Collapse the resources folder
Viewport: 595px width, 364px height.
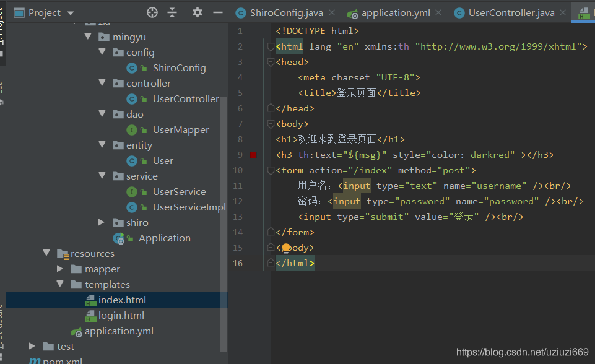pyautogui.click(x=46, y=253)
